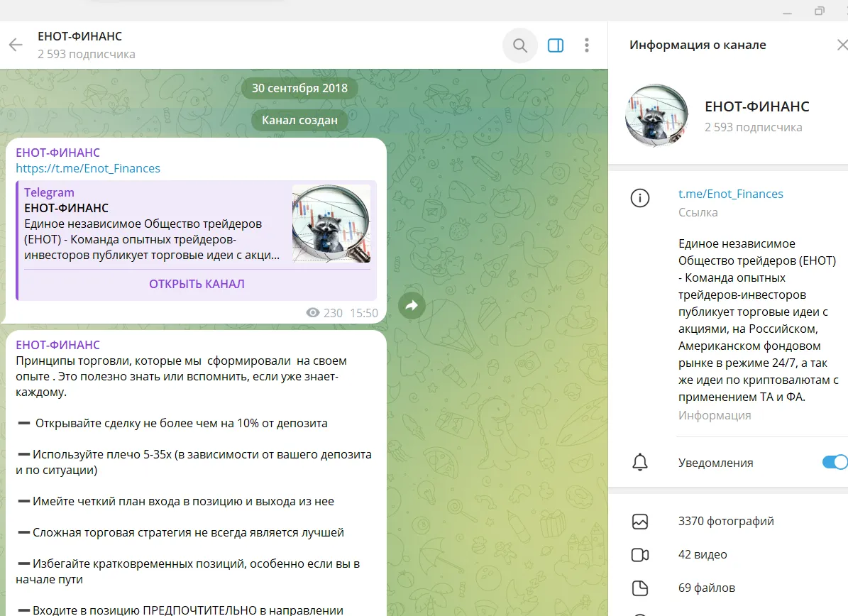
Task: Open the three-dot more options menu
Action: coord(587,45)
